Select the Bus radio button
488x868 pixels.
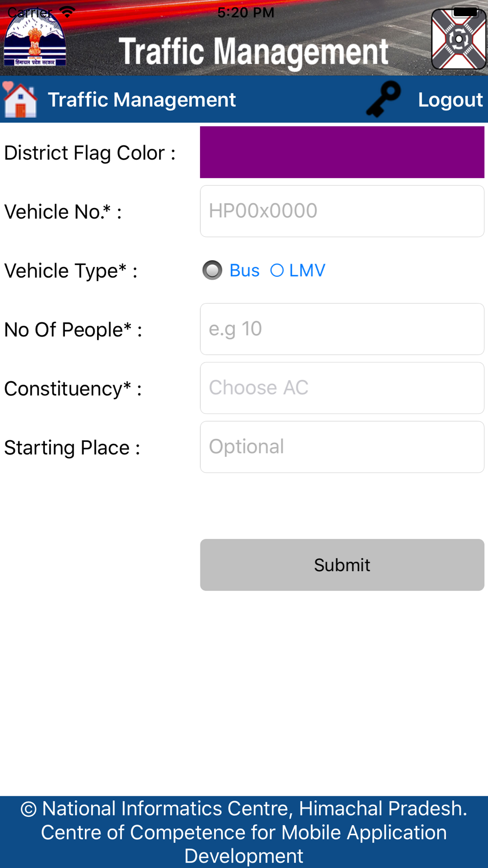[x=212, y=270]
